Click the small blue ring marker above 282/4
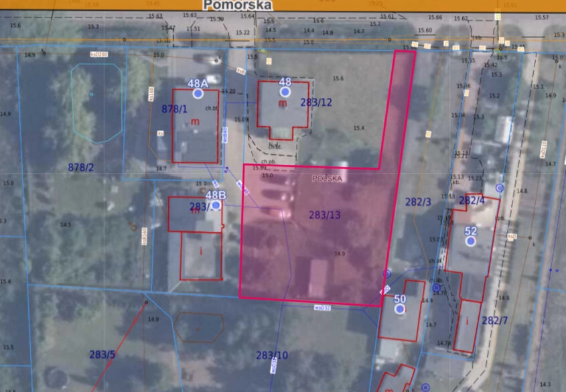 (x=499, y=188)
